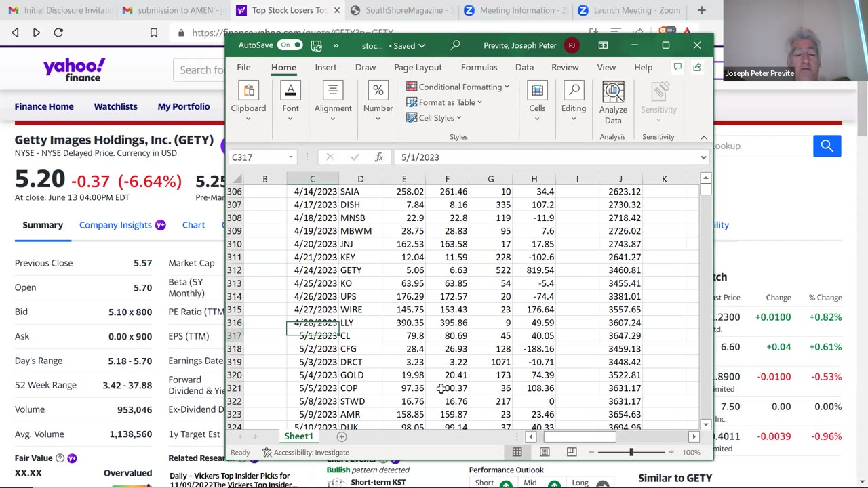The height and width of the screenshot is (488, 868).
Task: Click the horizontal scrollbar right arrow in Excel
Action: click(694, 437)
